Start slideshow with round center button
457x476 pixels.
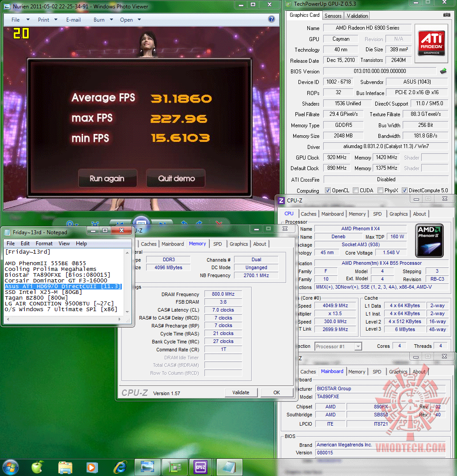pos(141,222)
